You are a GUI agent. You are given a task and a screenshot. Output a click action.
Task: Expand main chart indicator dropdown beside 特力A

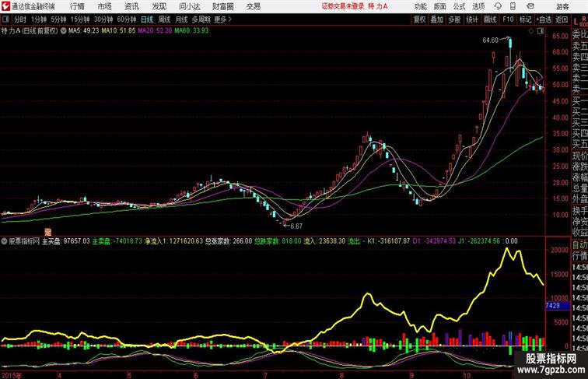tap(63, 31)
